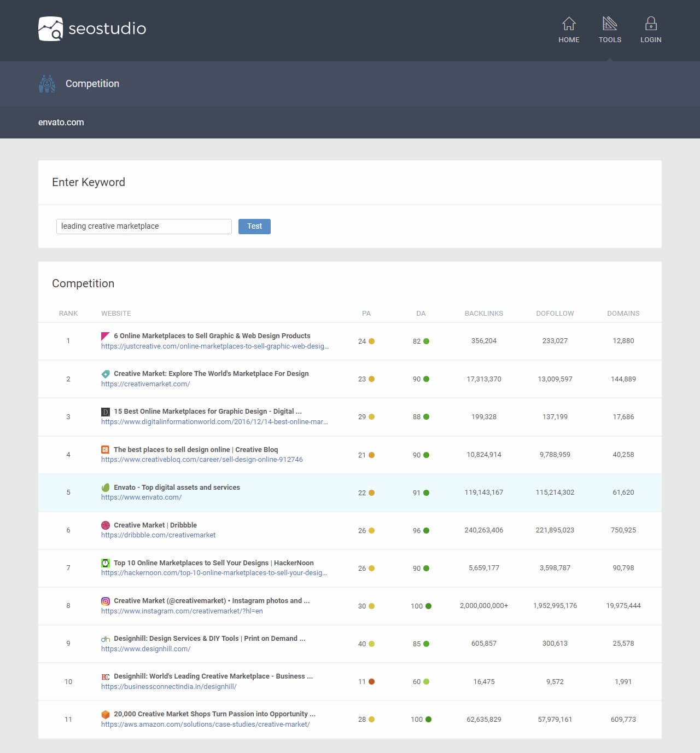Open the HOME menu label
The height and width of the screenshot is (753, 700).
569,40
